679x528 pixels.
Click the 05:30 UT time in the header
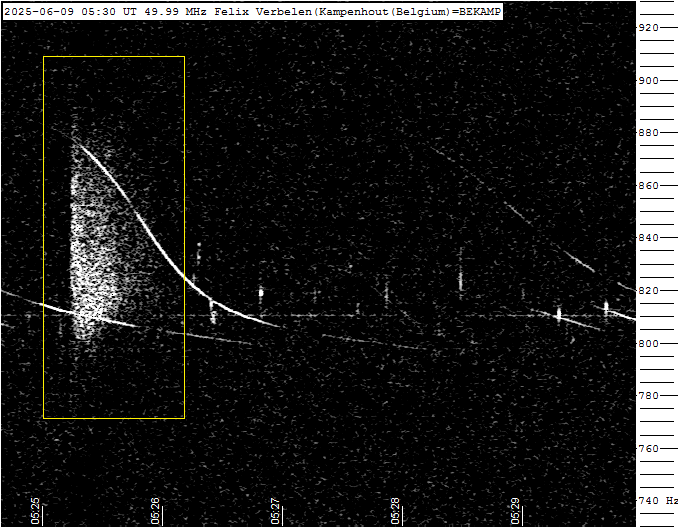coord(109,12)
